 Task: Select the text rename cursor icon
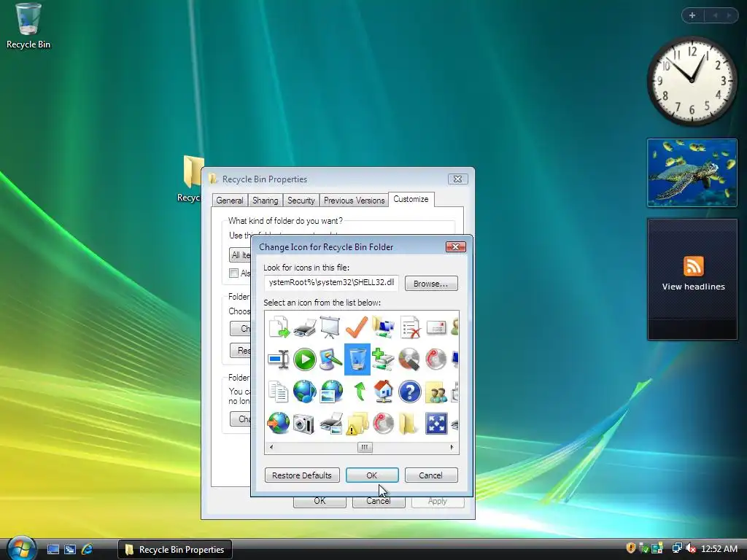coord(279,359)
